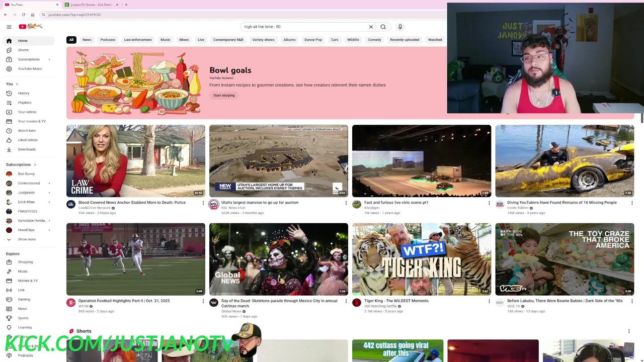644x362 pixels.
Task: Open Tiger King WILDEST Moments thumbnail
Action: [x=422, y=259]
